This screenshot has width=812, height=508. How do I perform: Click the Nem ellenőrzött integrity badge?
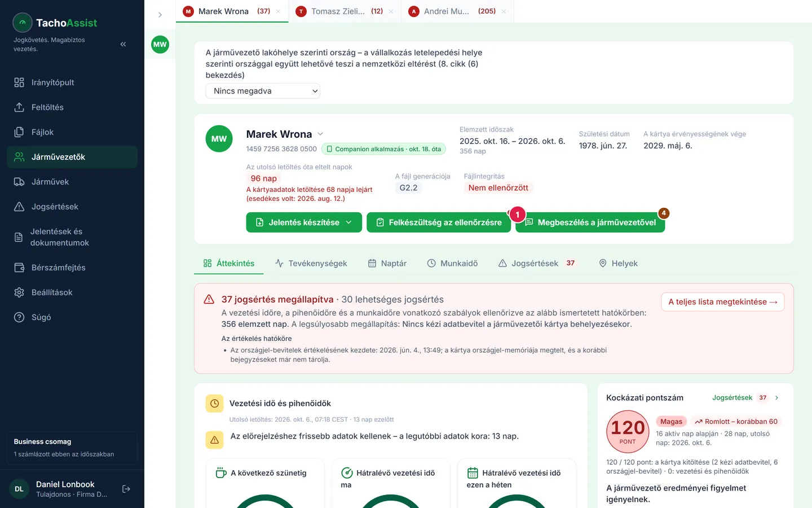(498, 188)
